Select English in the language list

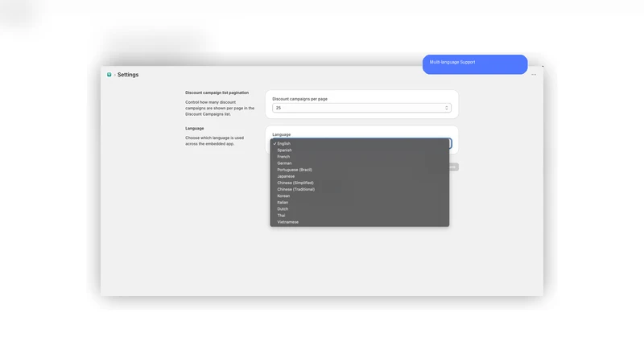pyautogui.click(x=359, y=144)
